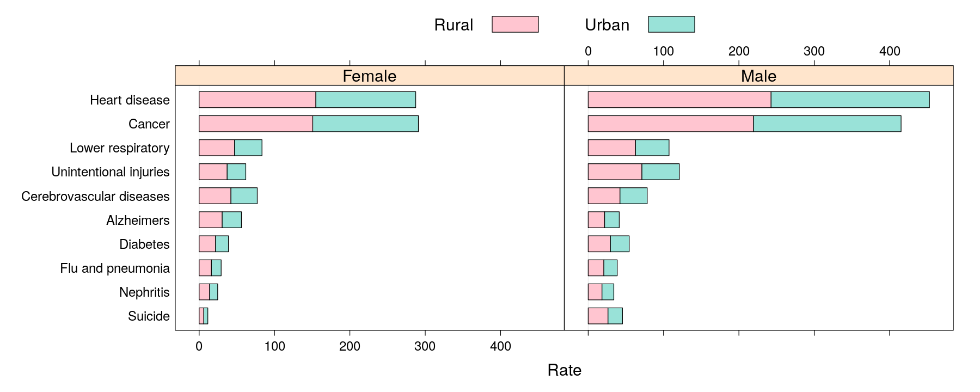Click Urban segment of Female Lower respiratory bar
980x392 pixels.
click(248, 148)
